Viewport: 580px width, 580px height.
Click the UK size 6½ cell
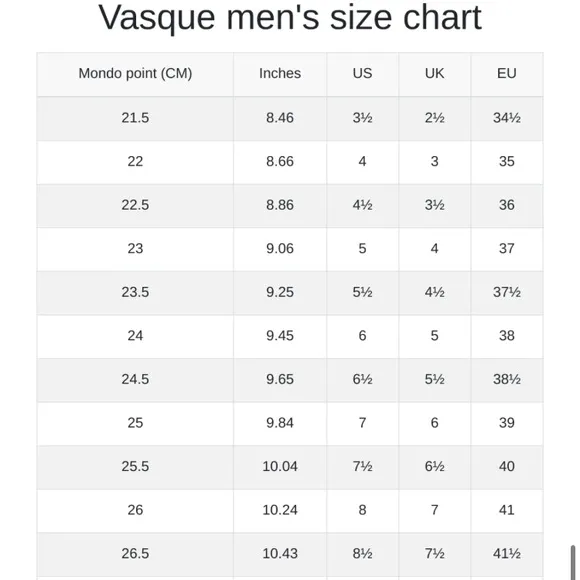(434, 466)
